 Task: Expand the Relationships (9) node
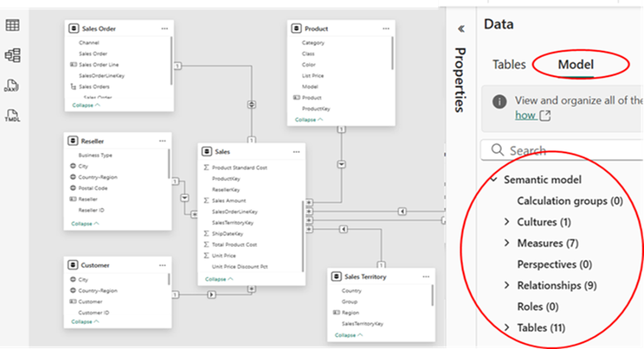507,285
